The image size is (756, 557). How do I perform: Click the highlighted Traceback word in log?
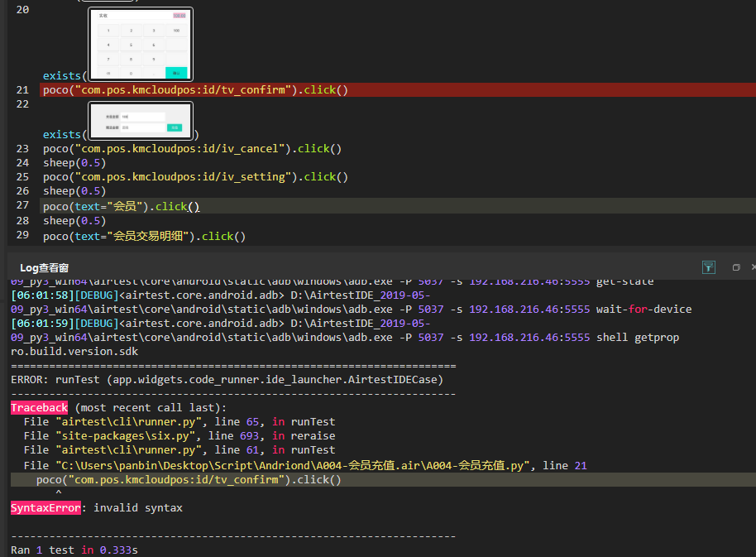(x=39, y=407)
